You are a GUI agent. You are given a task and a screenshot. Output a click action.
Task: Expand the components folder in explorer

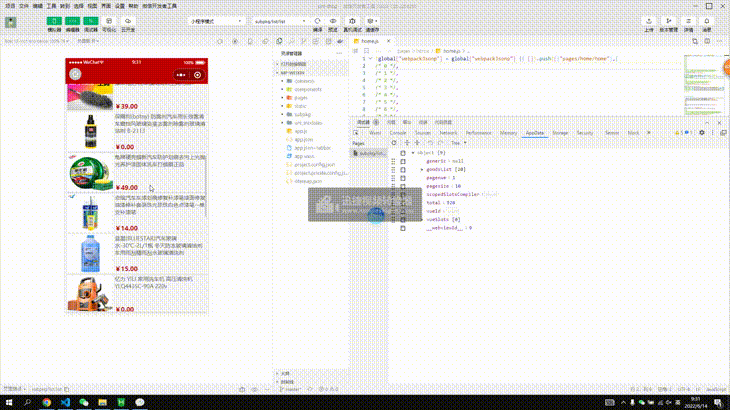pyautogui.click(x=308, y=89)
